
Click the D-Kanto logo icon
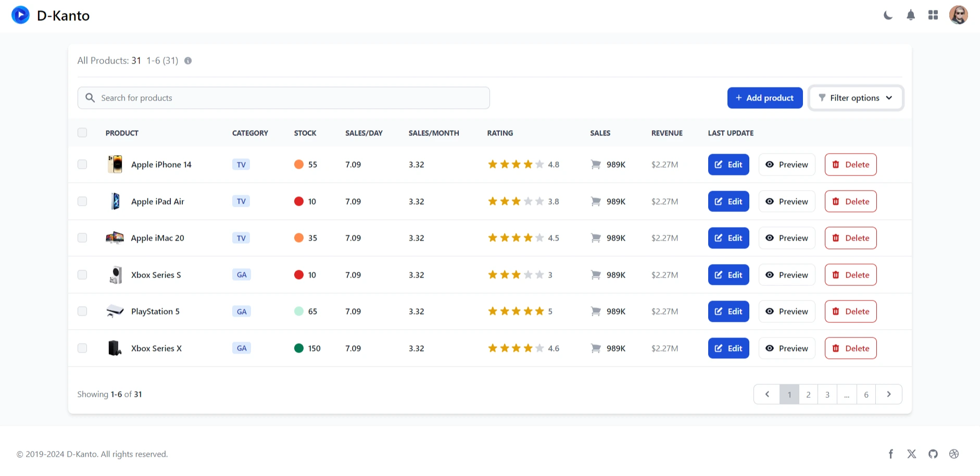click(x=20, y=15)
